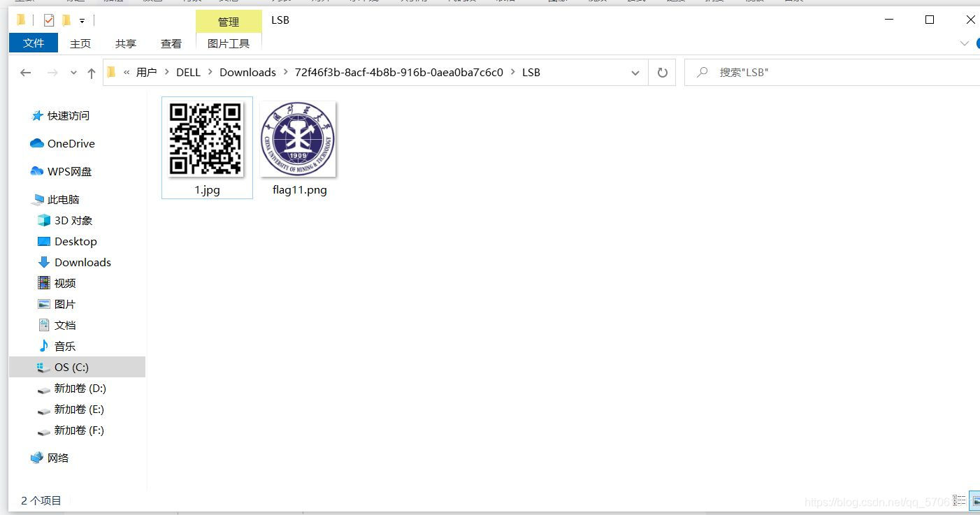This screenshot has width=980, height=515.
Task: Select the OS (C:) drive
Action: pyautogui.click(x=77, y=367)
